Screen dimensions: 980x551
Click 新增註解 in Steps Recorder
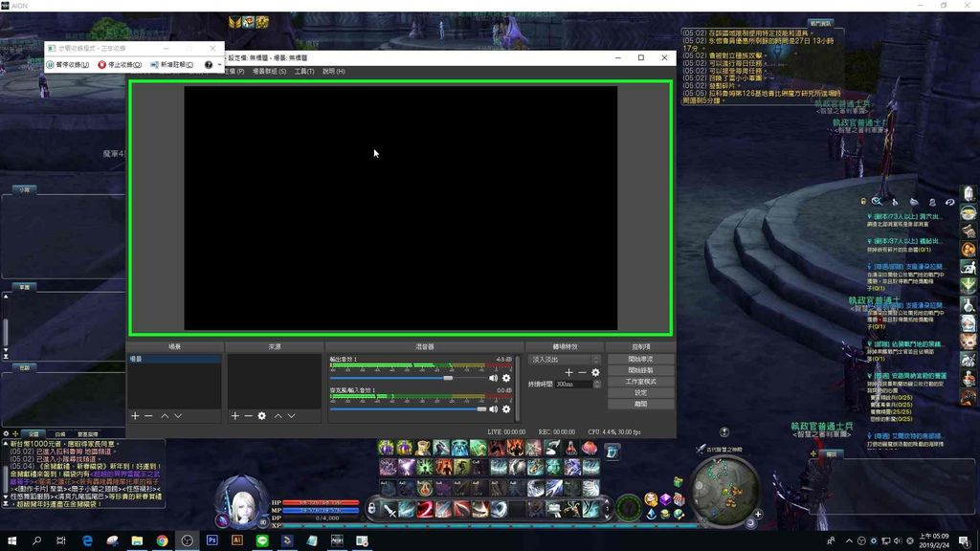coord(172,64)
